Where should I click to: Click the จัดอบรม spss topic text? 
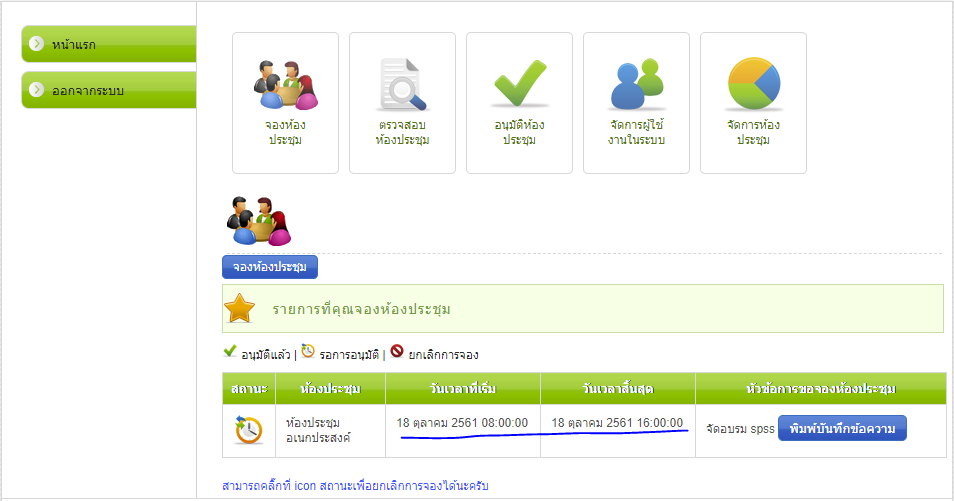point(740,429)
